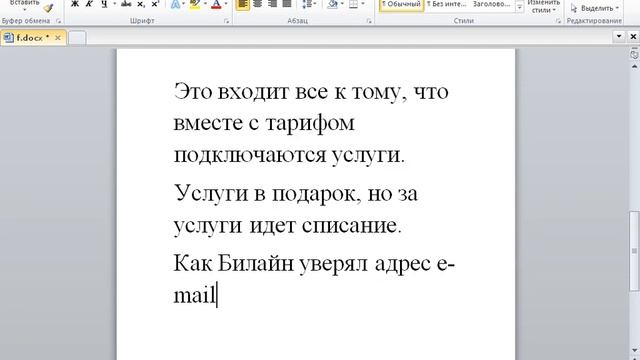The height and width of the screenshot is (360, 640).
Task: Open text effects menu icon
Action: click(x=175, y=4)
